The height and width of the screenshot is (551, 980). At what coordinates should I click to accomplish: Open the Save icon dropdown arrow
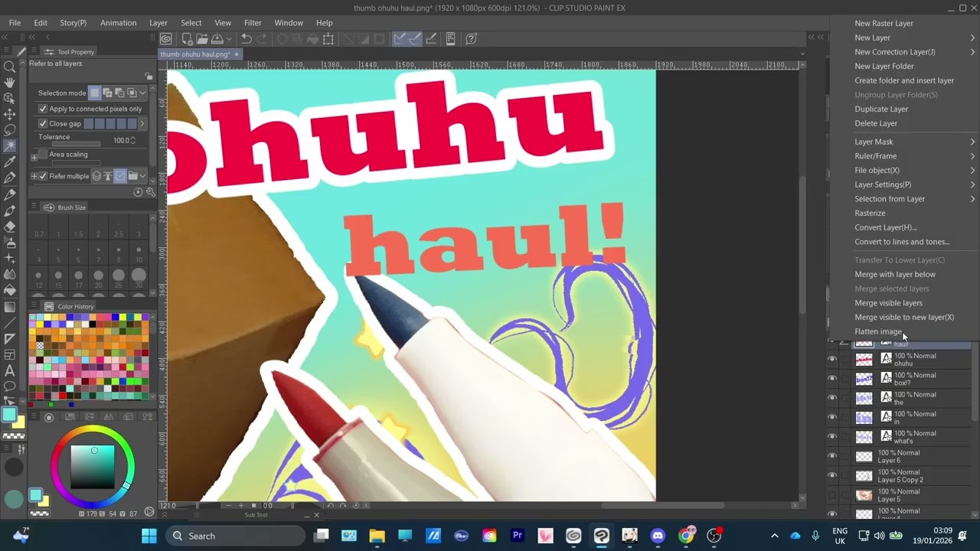(x=229, y=39)
